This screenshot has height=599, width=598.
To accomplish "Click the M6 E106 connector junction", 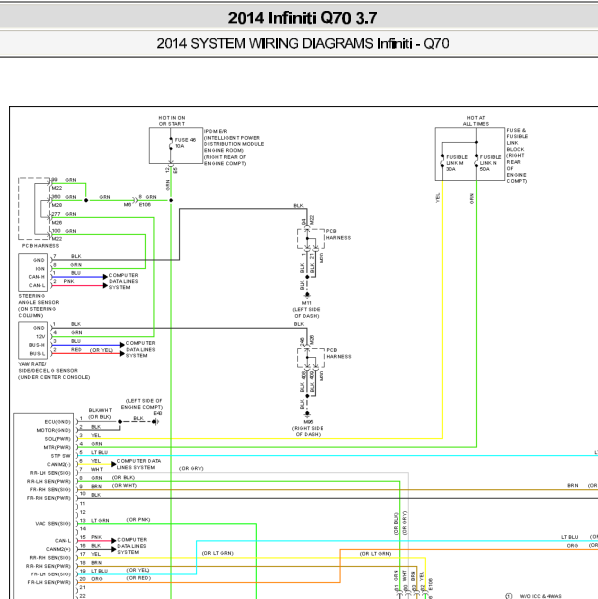I will 135,200.
